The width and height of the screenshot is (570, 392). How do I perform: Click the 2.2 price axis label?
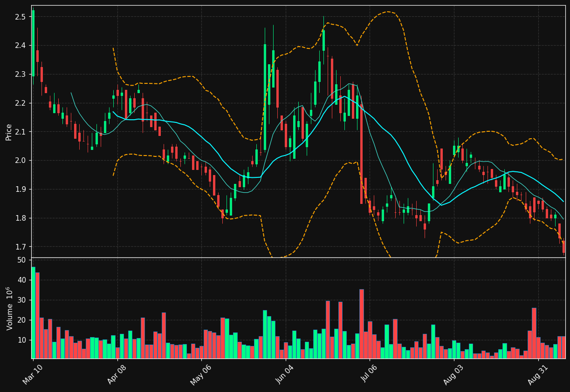(21, 103)
